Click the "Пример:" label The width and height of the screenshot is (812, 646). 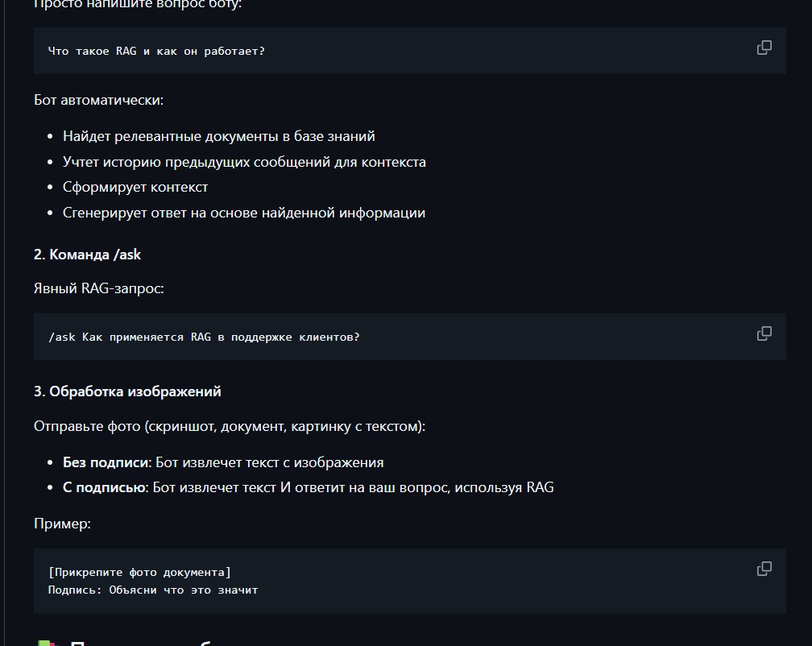[62, 524]
